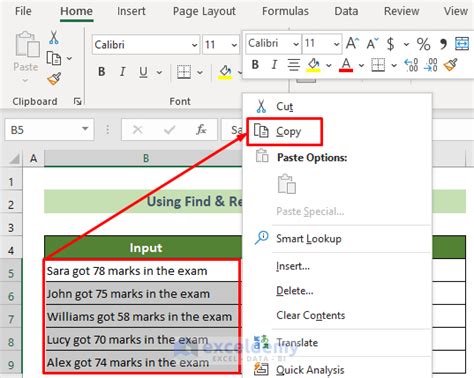
Task: Choose Quick Analysis from context menu
Action: tap(337, 369)
